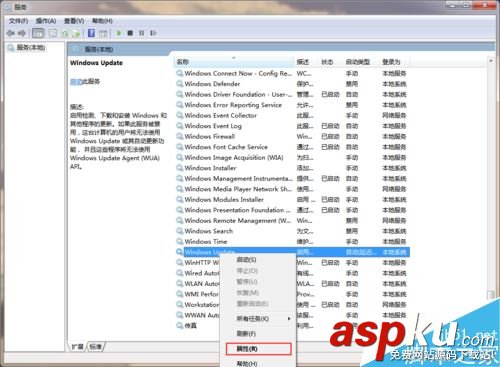Click the scroll-up arrow of the services list

click(491, 61)
